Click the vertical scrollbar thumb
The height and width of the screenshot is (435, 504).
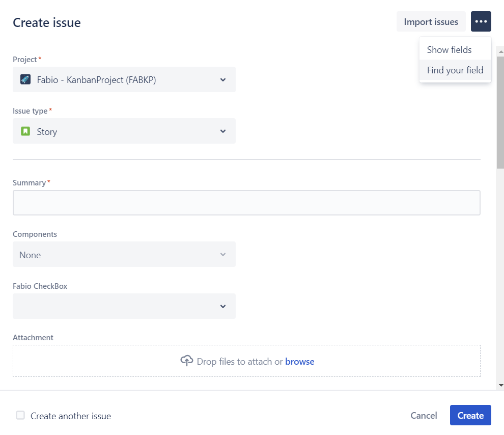(x=500, y=112)
